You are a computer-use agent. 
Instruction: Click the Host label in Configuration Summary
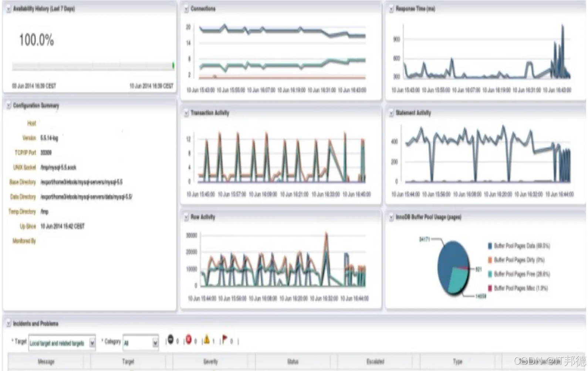click(31, 123)
